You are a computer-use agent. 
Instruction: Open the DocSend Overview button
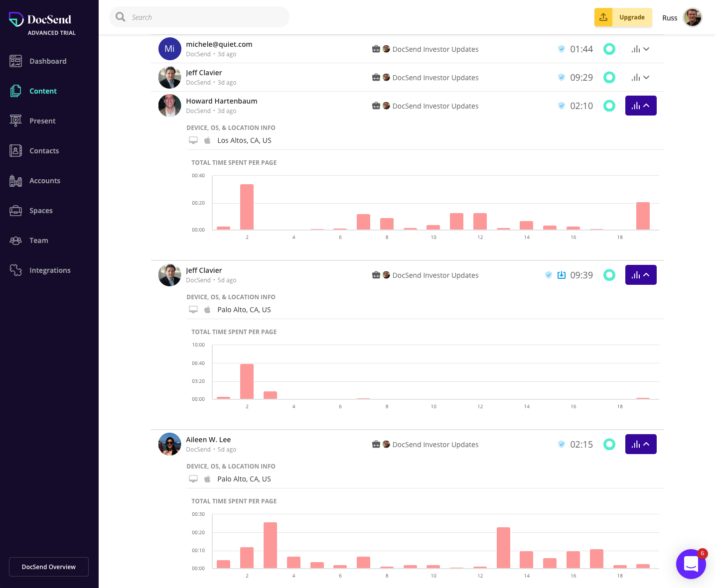point(49,567)
